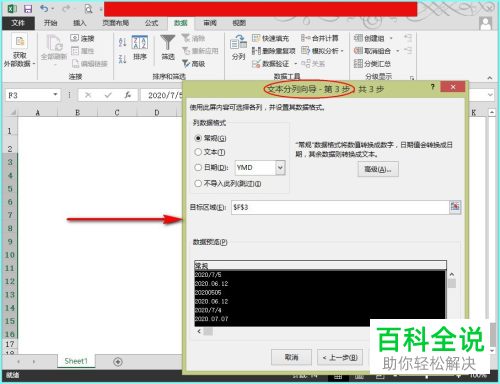
Task: Open the 文件 file tab
Action: pyautogui.click(x=18, y=23)
